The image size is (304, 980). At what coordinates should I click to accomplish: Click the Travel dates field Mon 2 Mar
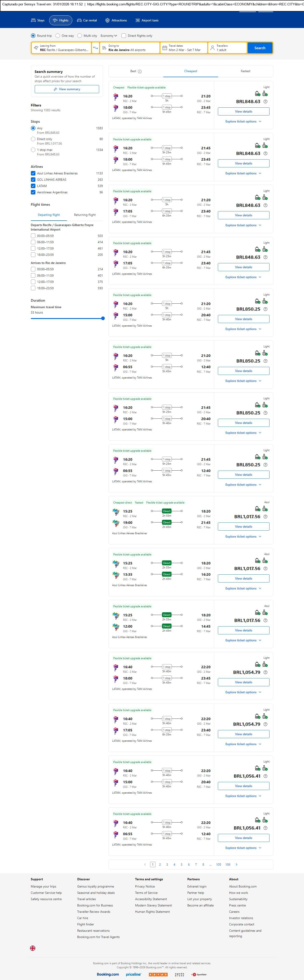pos(184,48)
